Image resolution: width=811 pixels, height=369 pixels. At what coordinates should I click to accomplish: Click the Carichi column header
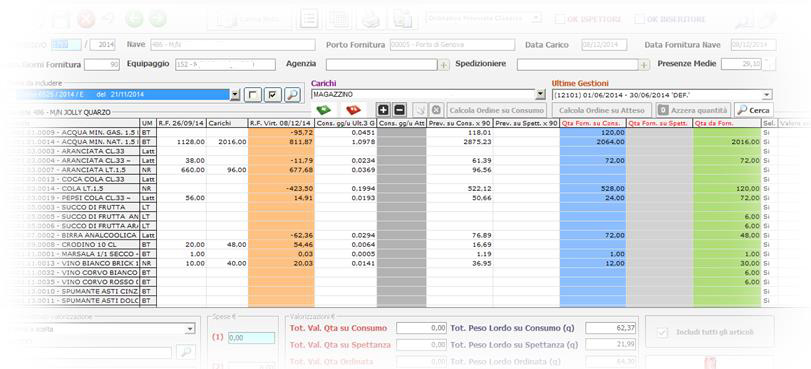[x=227, y=124]
